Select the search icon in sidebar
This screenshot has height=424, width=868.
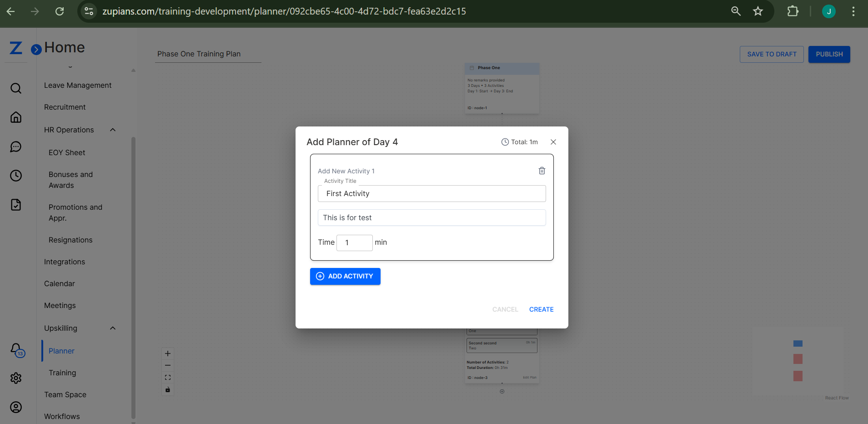coord(16,88)
